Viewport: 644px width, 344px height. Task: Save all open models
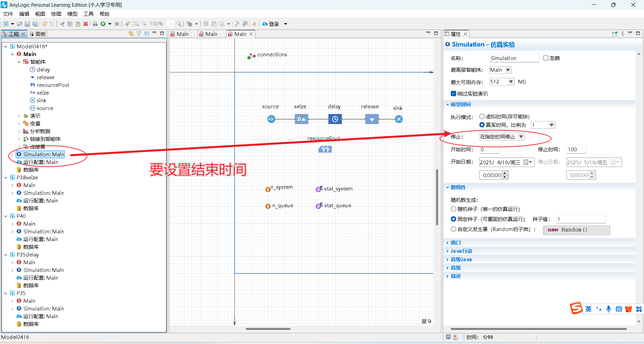(35, 23)
